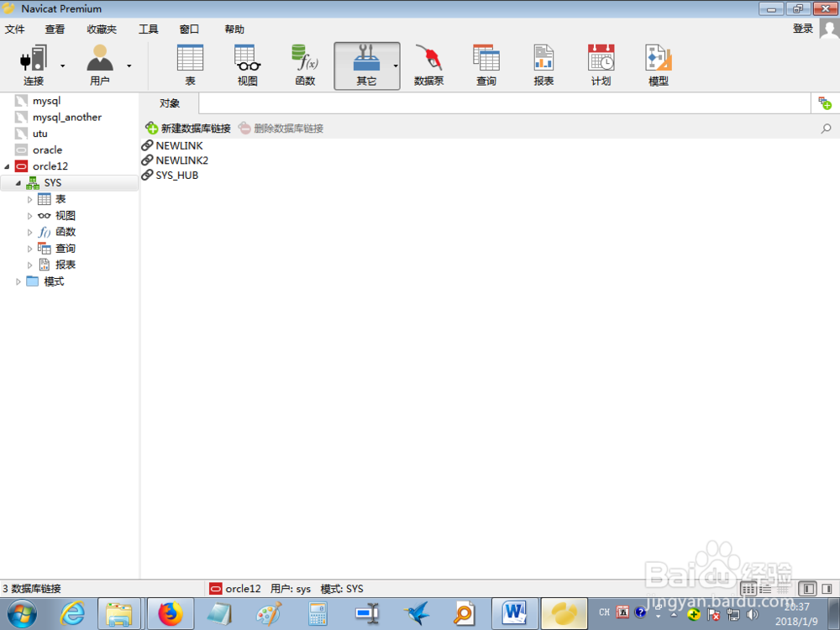Switch to icon grid view in status bar
The image size is (840, 630).
(748, 590)
